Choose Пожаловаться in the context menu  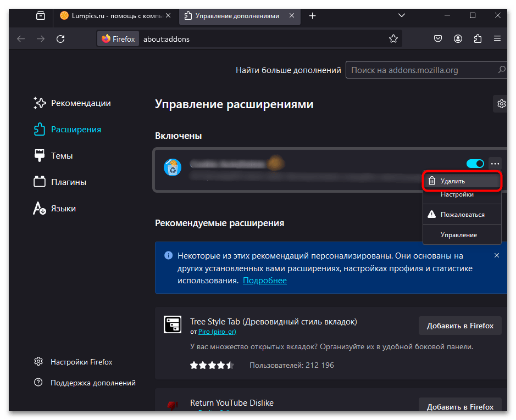point(462,215)
